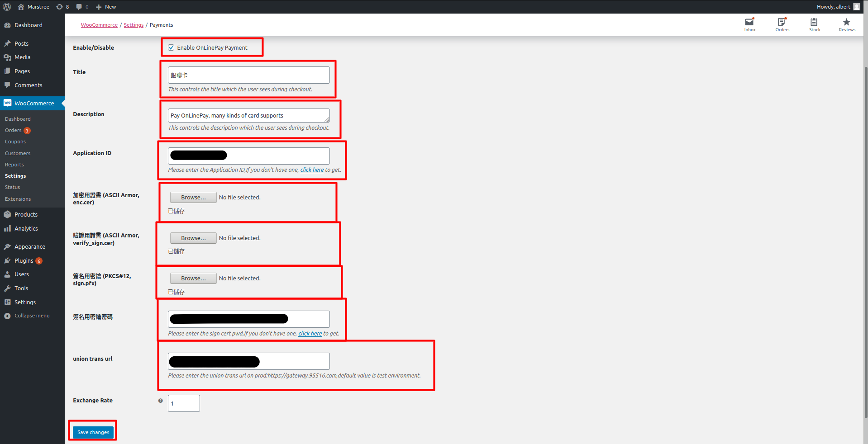Click the Exchange Rate help tooltip icon
868x444 pixels.
(x=160, y=401)
